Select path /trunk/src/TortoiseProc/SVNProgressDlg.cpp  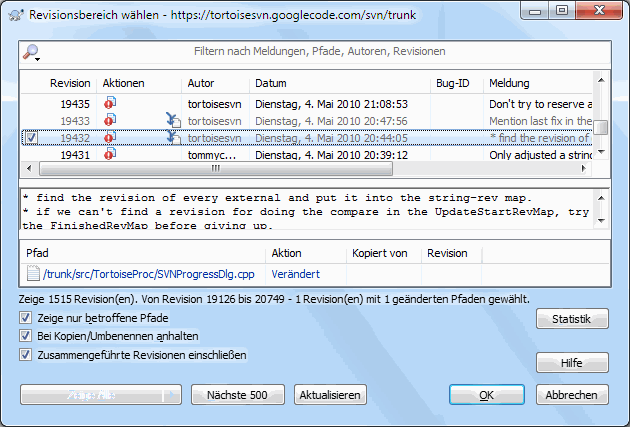click(149, 274)
